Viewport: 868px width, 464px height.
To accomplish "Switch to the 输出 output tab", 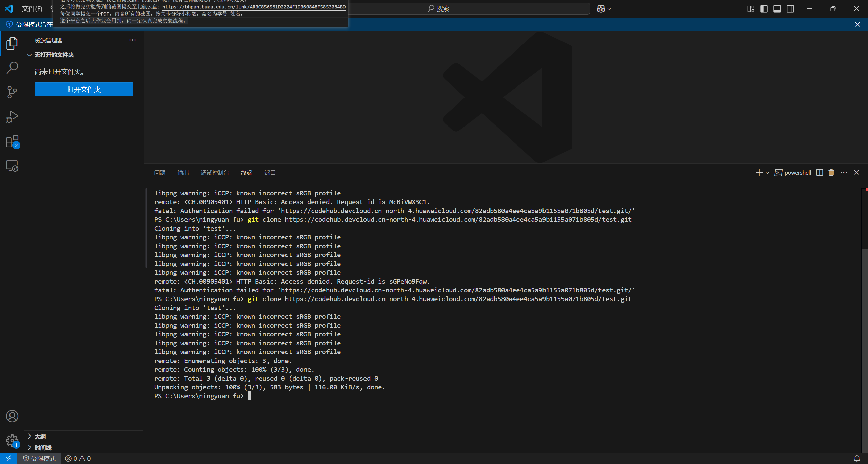I will click(x=183, y=173).
